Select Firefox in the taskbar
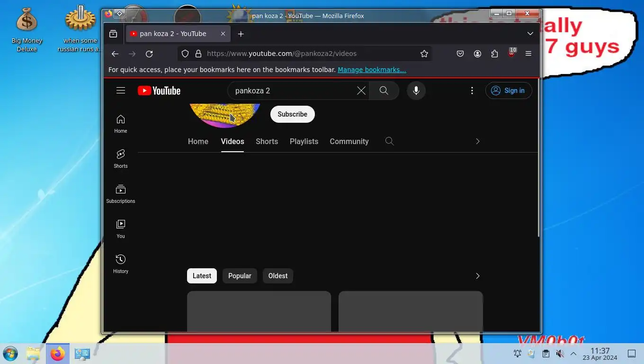The image size is (644, 364). tap(58, 354)
